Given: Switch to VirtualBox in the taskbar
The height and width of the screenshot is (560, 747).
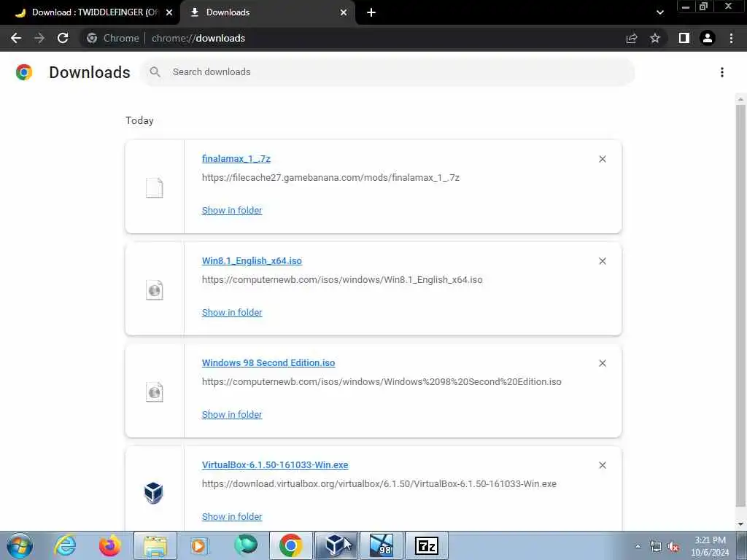Looking at the screenshot, I should pos(336,545).
